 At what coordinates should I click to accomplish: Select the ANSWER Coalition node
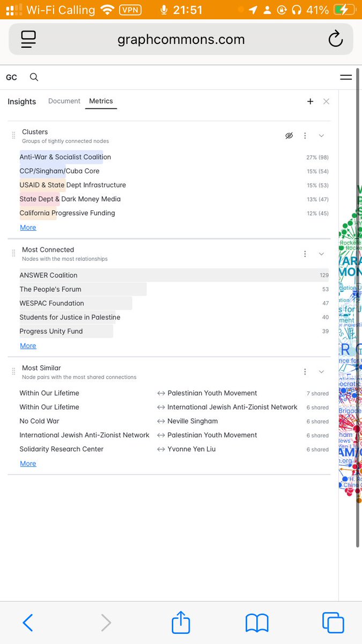click(x=174, y=275)
